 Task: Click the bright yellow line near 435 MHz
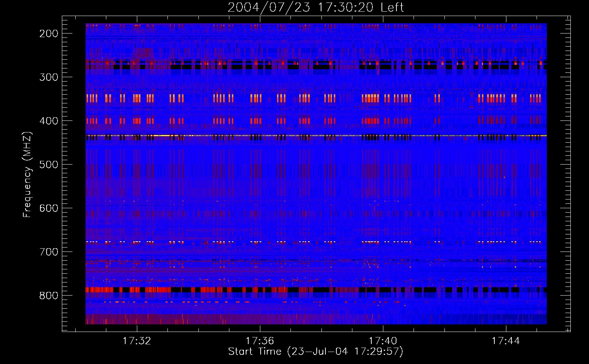[x=316, y=136]
